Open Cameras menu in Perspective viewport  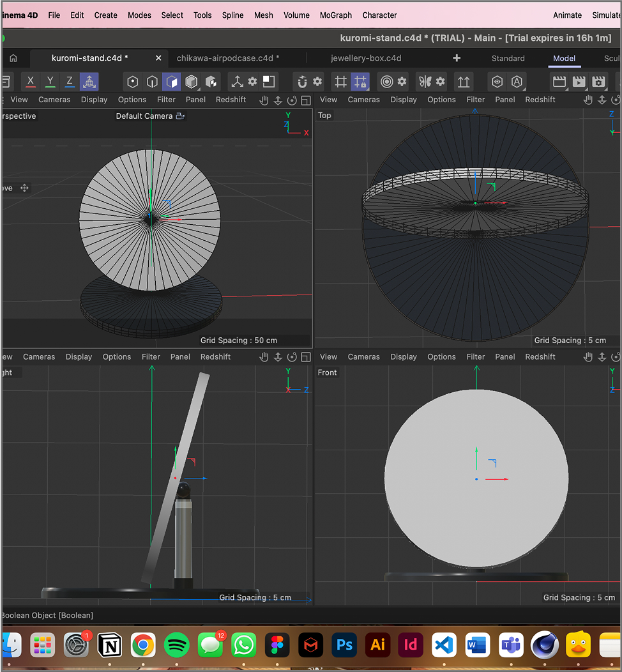pyautogui.click(x=54, y=100)
